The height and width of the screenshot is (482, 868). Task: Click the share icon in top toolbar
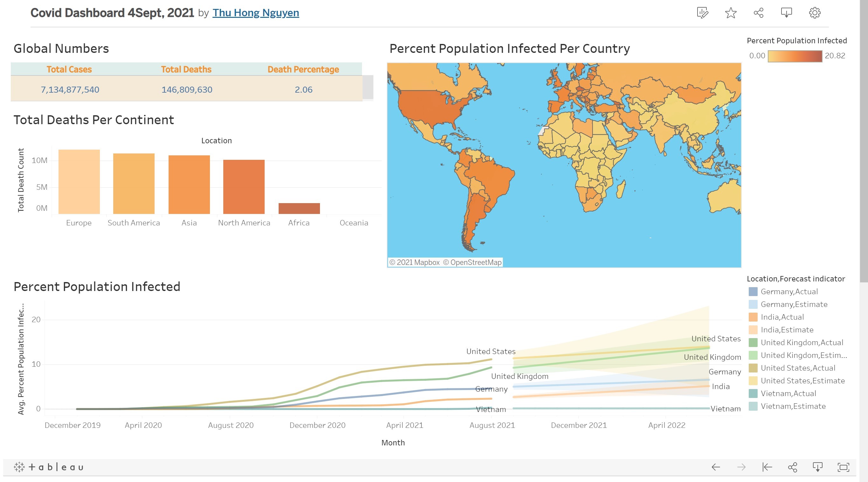coord(759,13)
